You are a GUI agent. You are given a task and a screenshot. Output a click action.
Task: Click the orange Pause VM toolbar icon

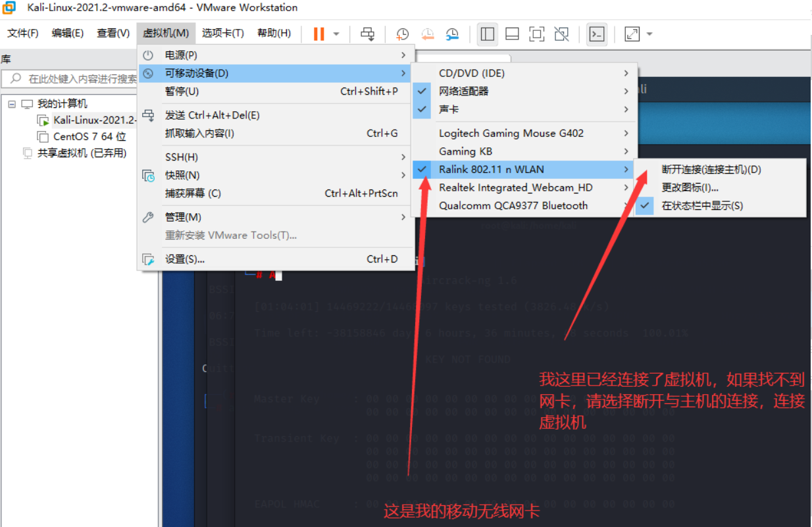coord(319,34)
